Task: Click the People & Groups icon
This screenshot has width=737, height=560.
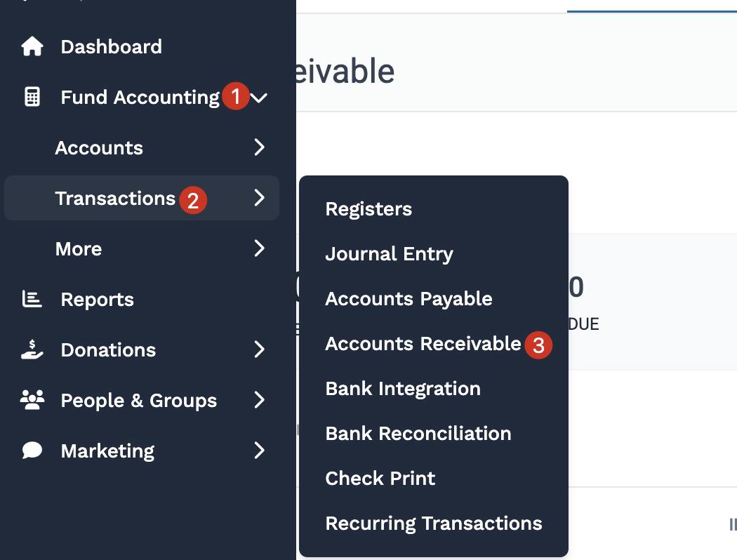Action: [32, 401]
